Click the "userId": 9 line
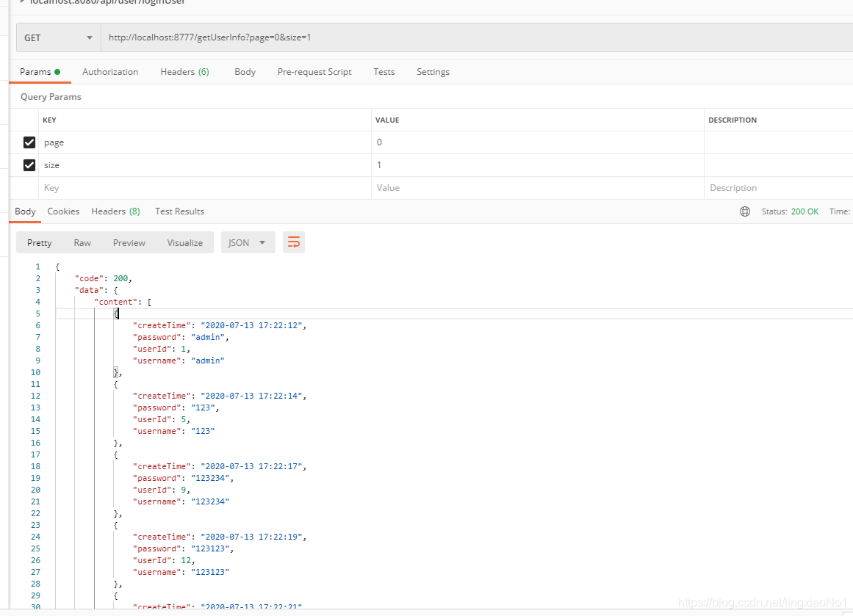The height and width of the screenshot is (616, 853). click(x=162, y=490)
